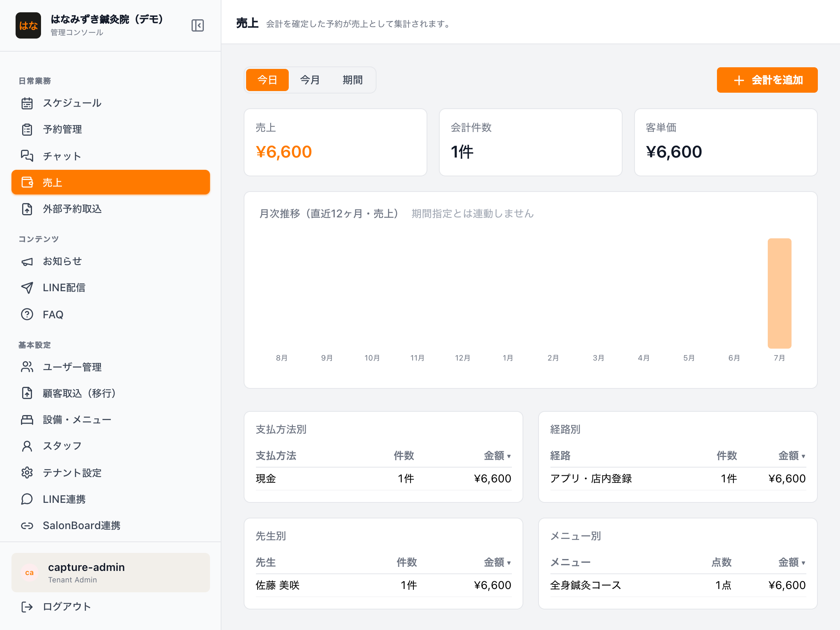This screenshot has width=840, height=630.
Task: Sort 支払方法別 table by 金額
Action: (x=497, y=456)
